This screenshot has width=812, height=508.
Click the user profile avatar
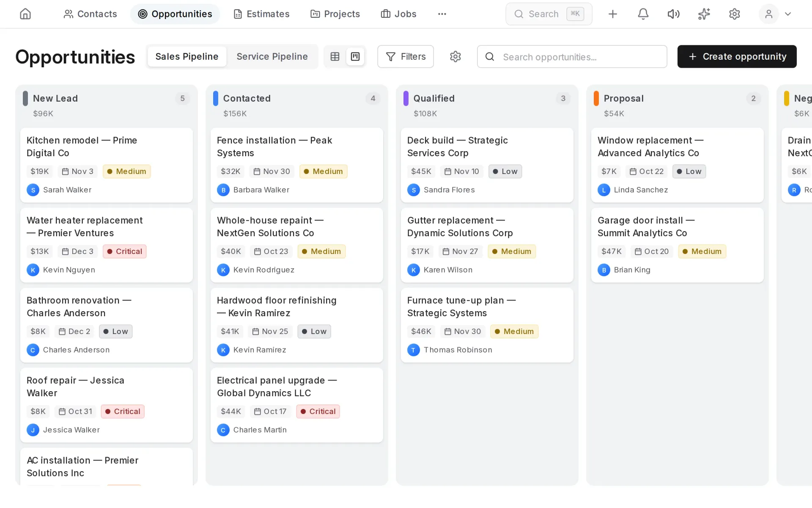[x=768, y=14]
